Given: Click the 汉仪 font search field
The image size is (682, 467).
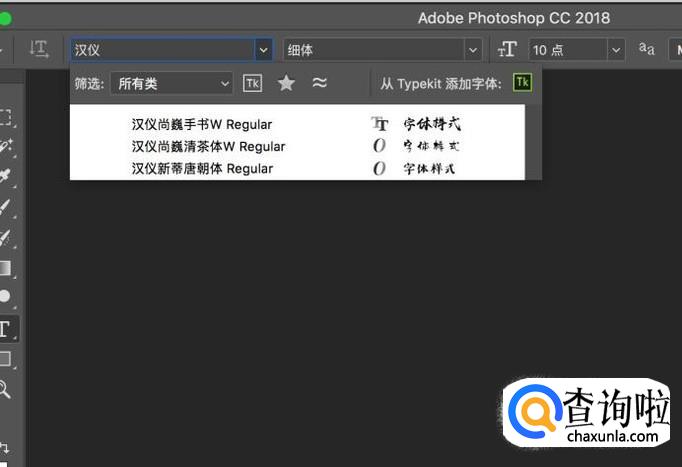Looking at the screenshot, I should coord(163,50).
